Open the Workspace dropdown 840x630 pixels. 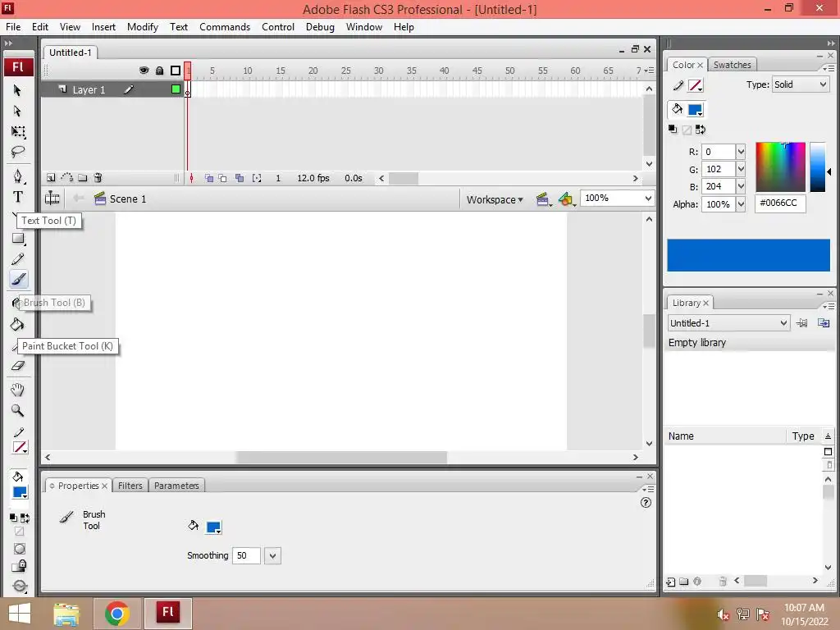(495, 200)
